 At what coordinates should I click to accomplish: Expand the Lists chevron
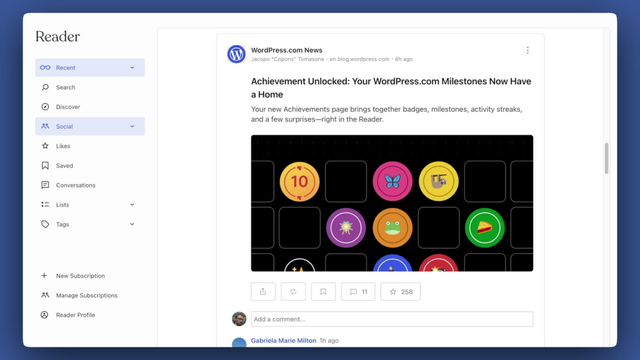tap(132, 204)
